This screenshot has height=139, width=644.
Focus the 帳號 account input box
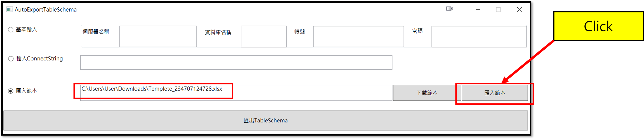(x=358, y=36)
